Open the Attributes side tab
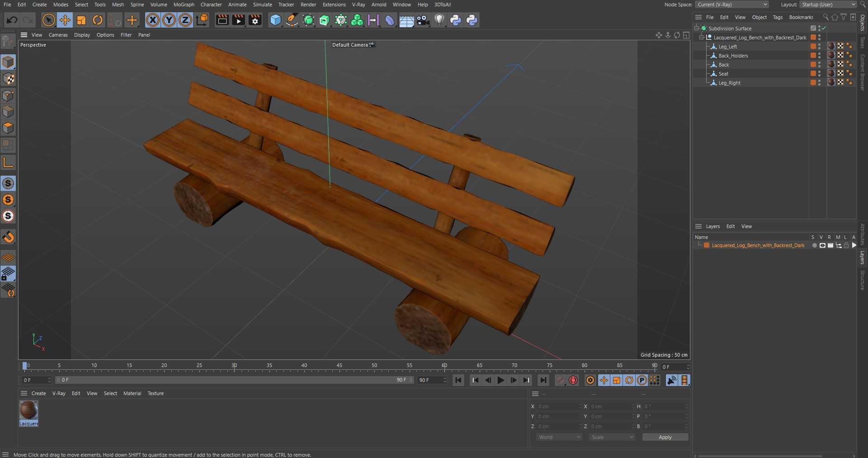Image resolution: width=868 pixels, height=458 pixels. click(x=863, y=234)
